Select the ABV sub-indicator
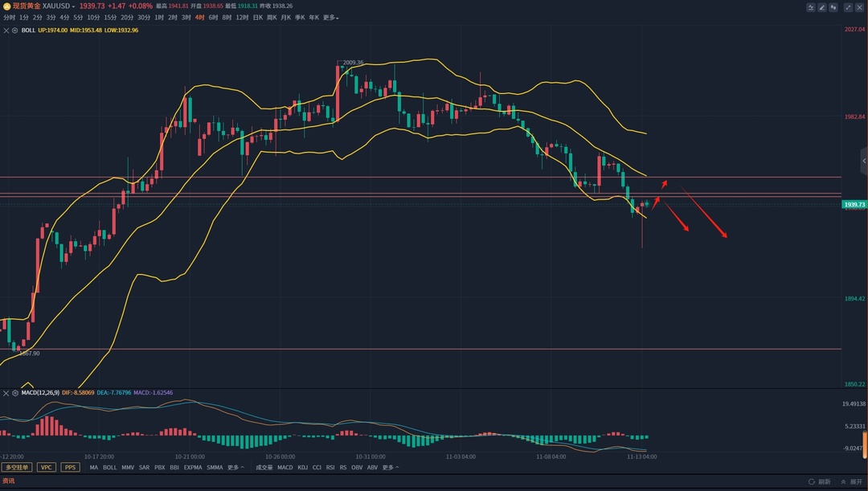The height and width of the screenshot is (491, 868). (x=373, y=468)
